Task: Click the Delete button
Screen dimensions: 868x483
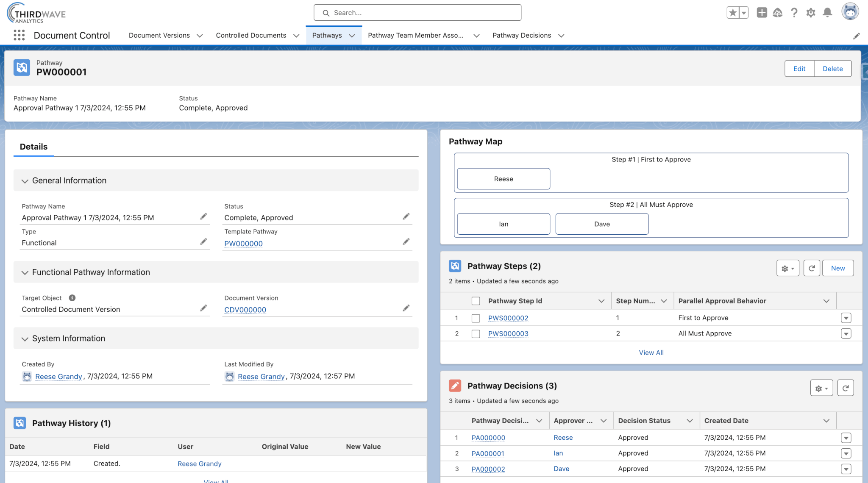Action: click(833, 69)
